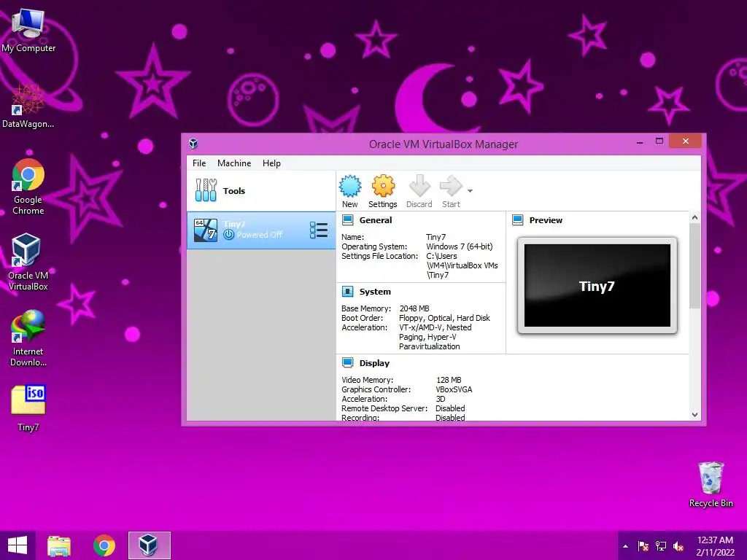Viewport: 747px width, 560px height.
Task: Click the muted volume tray icon
Action: [x=678, y=546]
